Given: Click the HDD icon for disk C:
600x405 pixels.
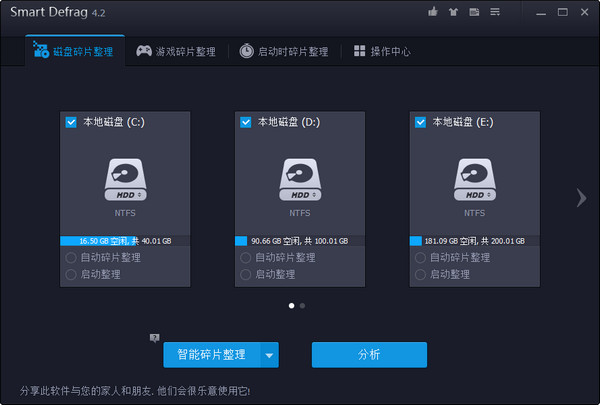Looking at the screenshot, I should point(125,176).
